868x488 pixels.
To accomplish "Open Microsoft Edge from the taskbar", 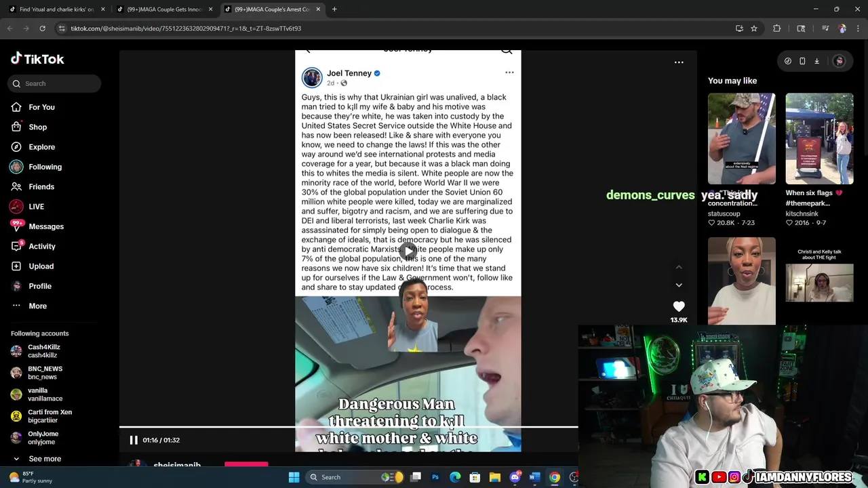I will [455, 477].
